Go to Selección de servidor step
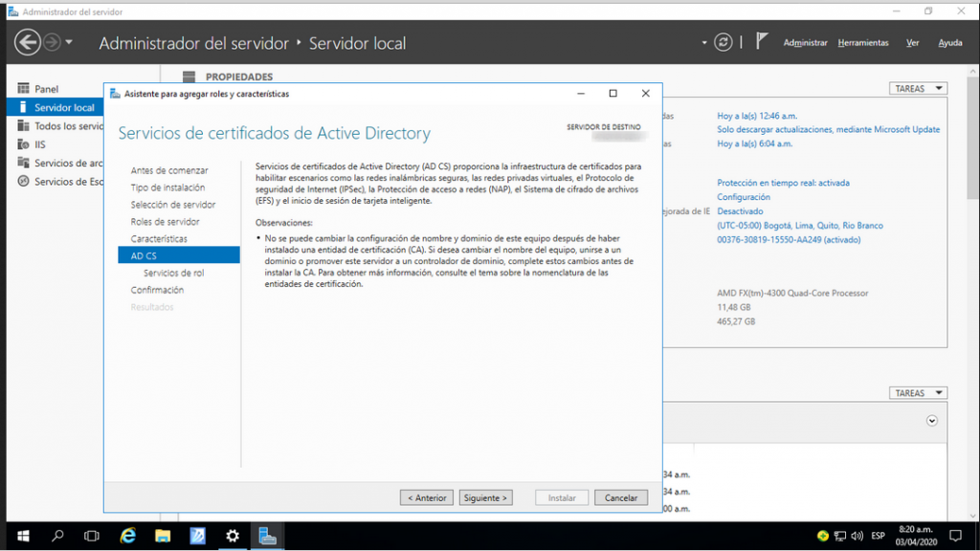This screenshot has height=551, width=980. (173, 205)
